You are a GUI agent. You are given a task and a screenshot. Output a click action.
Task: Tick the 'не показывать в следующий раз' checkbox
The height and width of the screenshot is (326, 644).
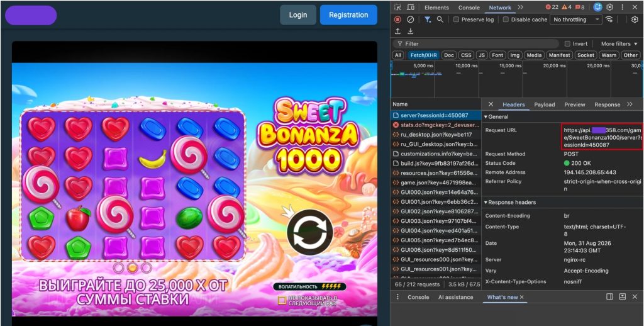(x=282, y=300)
